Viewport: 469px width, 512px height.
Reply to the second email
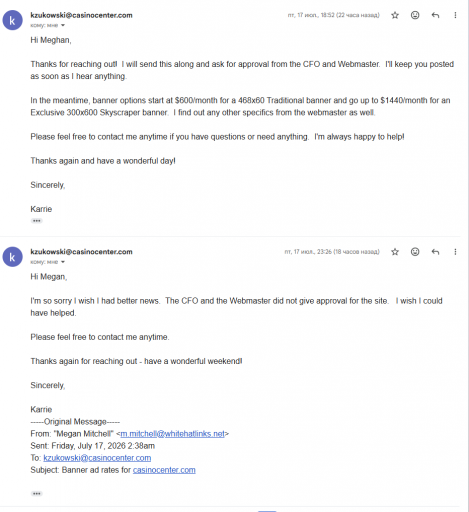(x=435, y=252)
